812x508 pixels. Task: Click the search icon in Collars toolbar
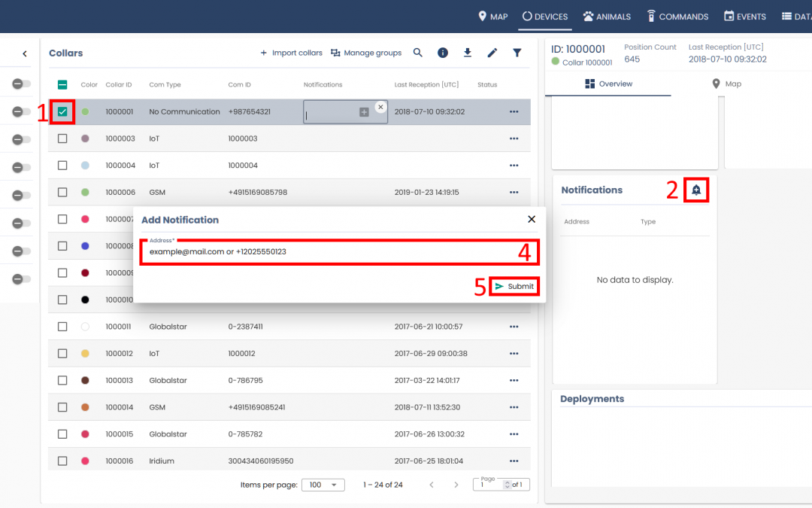pos(418,53)
